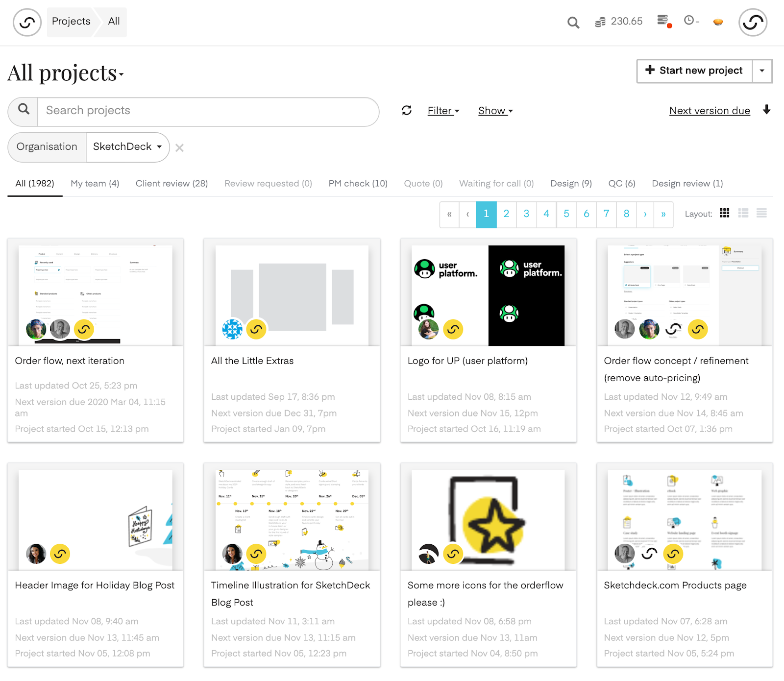784x681 pixels.
Task: Click the white SketchDeck avatar on Order flow concept card
Action: click(674, 329)
